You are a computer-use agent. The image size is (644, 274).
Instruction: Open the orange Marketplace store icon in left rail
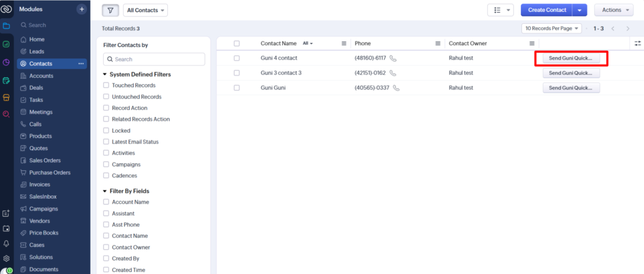(x=6, y=97)
